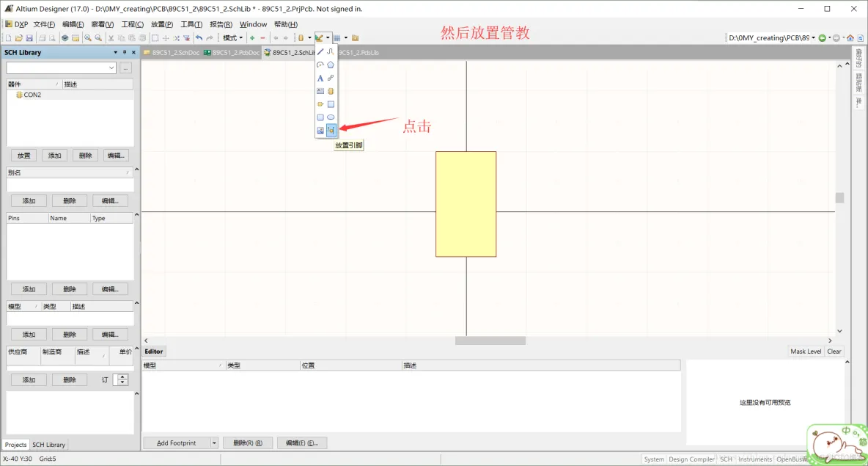Image resolution: width=868 pixels, height=466 pixels.
Task: Click the zoom in magnifier icon
Action: pos(88,38)
